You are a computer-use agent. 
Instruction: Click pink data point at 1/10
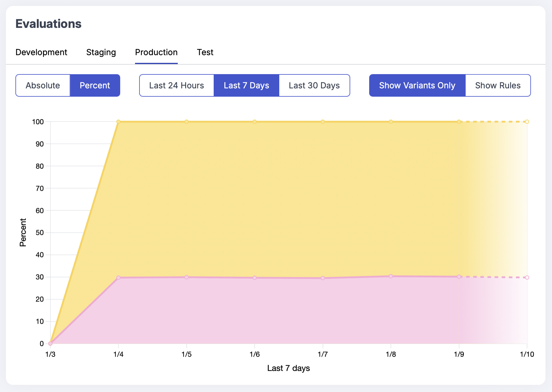[x=527, y=278]
